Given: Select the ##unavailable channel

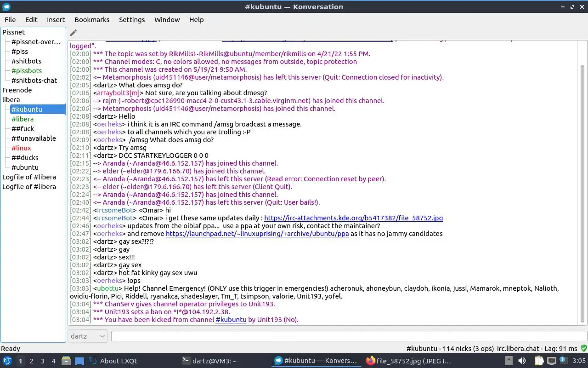Looking at the screenshot, I should (34, 138).
